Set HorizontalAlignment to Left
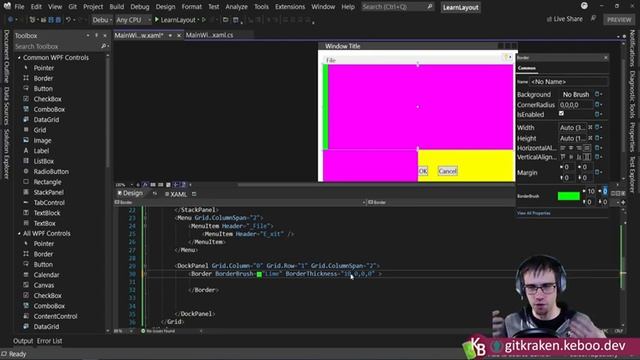The image size is (640, 360). tap(563, 148)
